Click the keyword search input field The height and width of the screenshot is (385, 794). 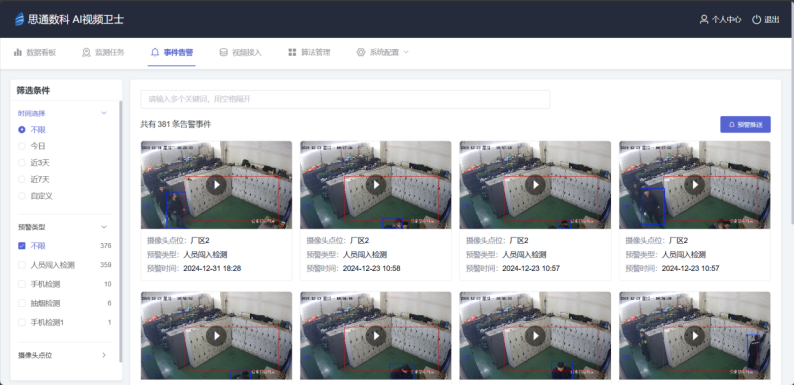coord(345,99)
